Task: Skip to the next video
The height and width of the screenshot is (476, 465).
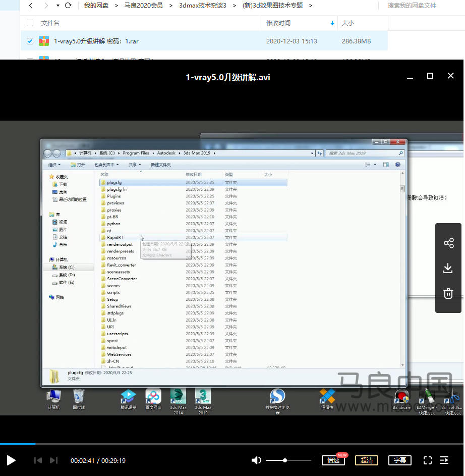Action: 53,460
